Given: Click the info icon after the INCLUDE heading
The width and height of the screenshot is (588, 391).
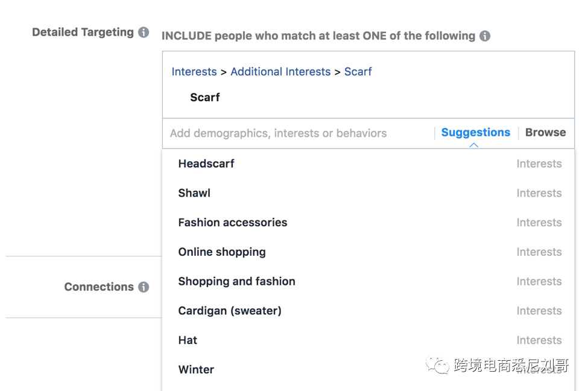Looking at the screenshot, I should click(484, 36).
